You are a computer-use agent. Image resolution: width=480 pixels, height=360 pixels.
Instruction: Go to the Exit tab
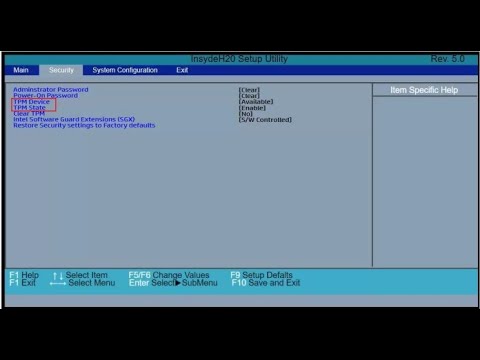click(182, 70)
